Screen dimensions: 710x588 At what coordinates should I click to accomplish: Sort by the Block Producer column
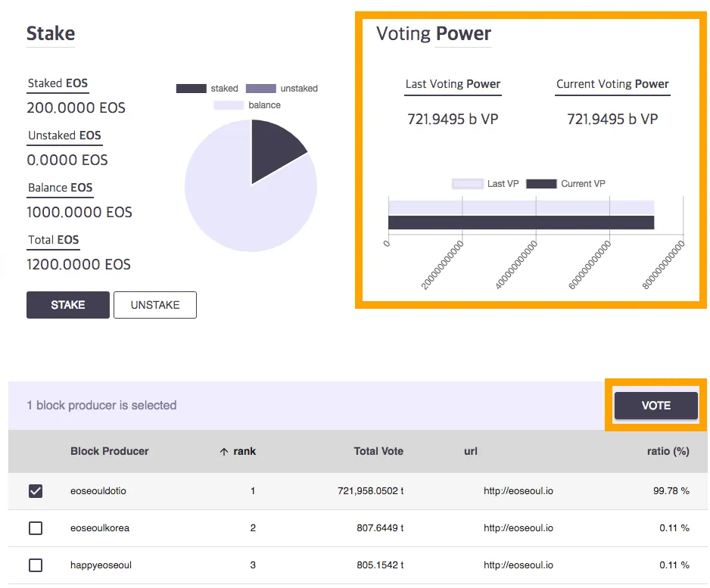coord(110,451)
